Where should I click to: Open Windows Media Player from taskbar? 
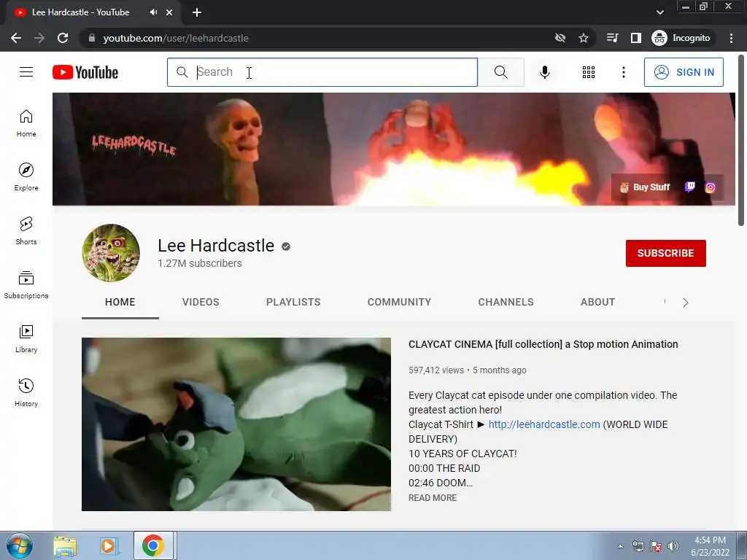click(x=109, y=545)
